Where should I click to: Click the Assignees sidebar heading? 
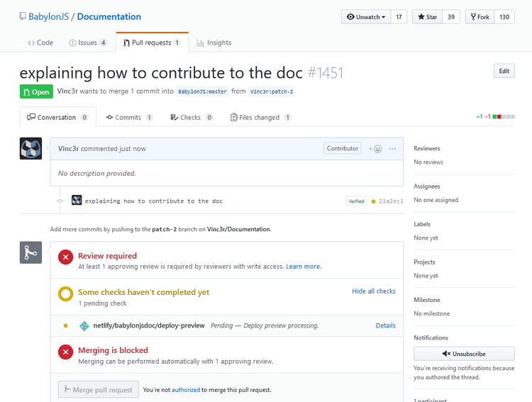point(427,186)
